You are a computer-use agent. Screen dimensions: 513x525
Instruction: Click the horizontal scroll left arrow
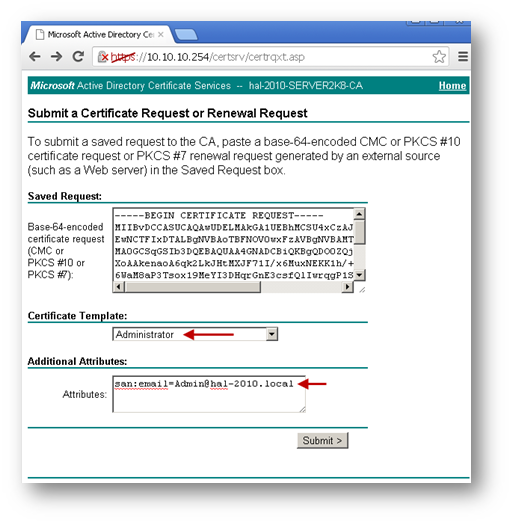pyautogui.click(x=119, y=287)
